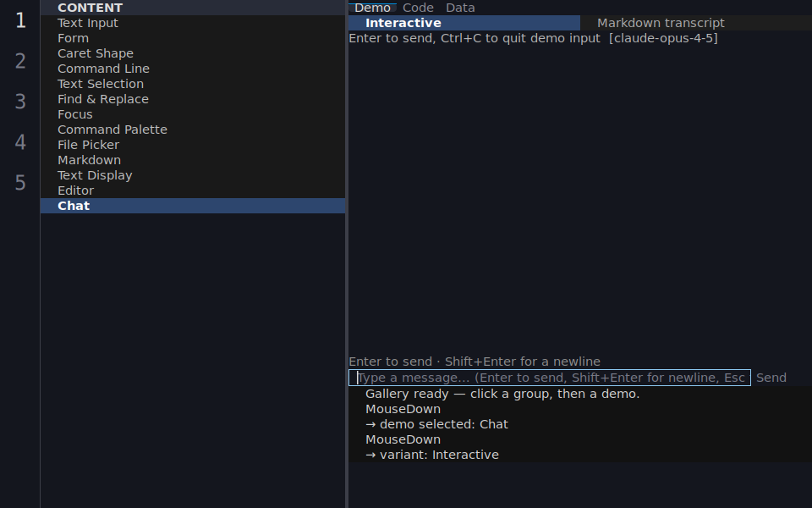Screen dimensions: 812x508
Task: Click the Send button
Action: point(771,378)
